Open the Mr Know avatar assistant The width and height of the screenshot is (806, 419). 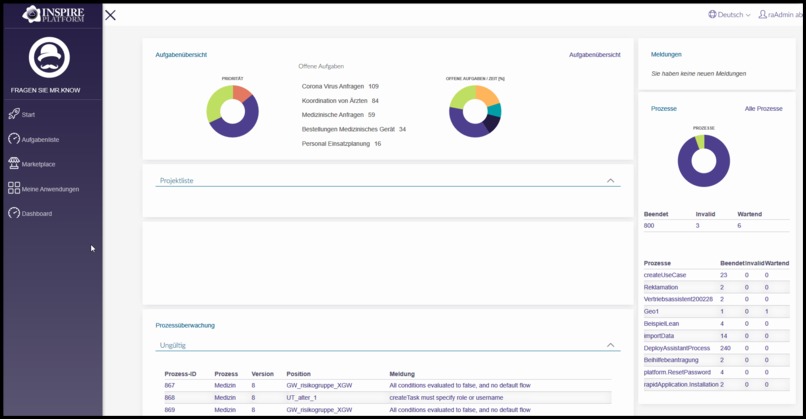click(49, 57)
